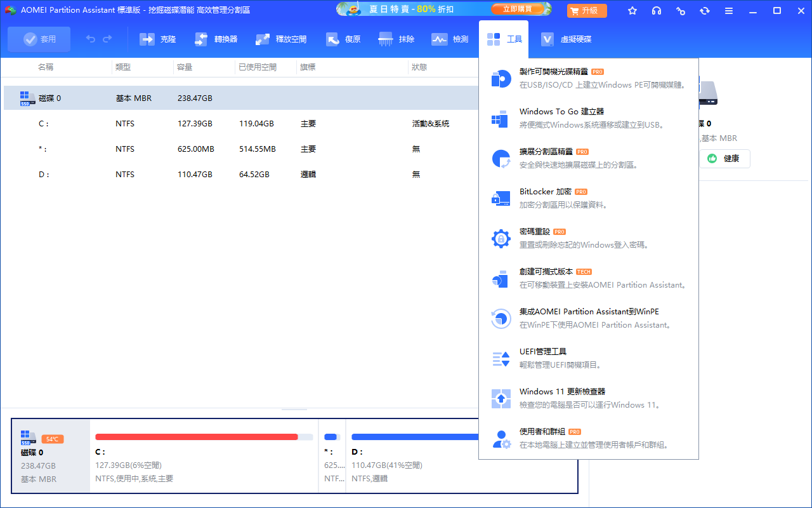
Task: Click the 類型 column header
Action: click(x=122, y=67)
